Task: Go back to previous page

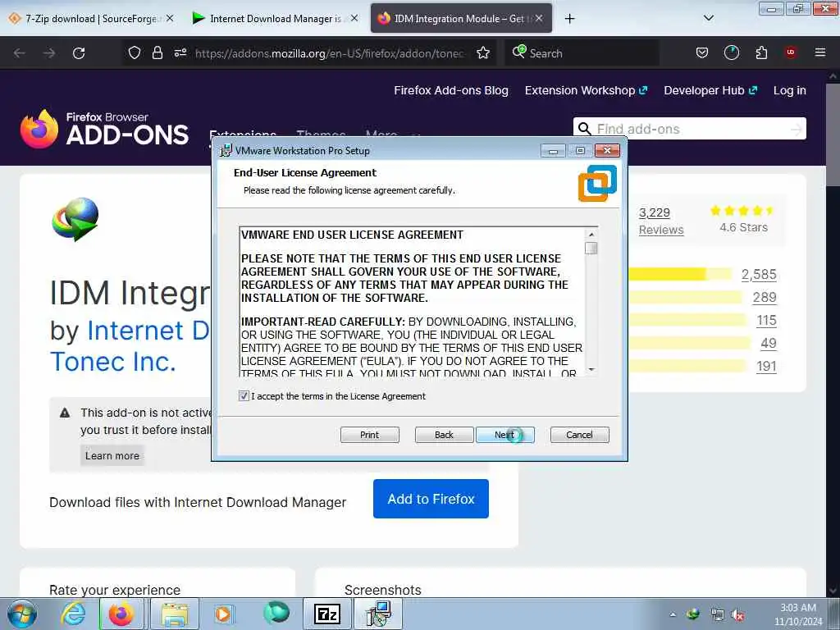Action: point(20,53)
